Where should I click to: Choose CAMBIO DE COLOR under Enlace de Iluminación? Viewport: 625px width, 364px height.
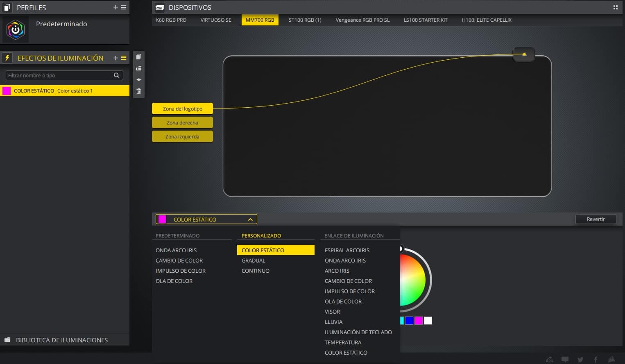(348, 281)
